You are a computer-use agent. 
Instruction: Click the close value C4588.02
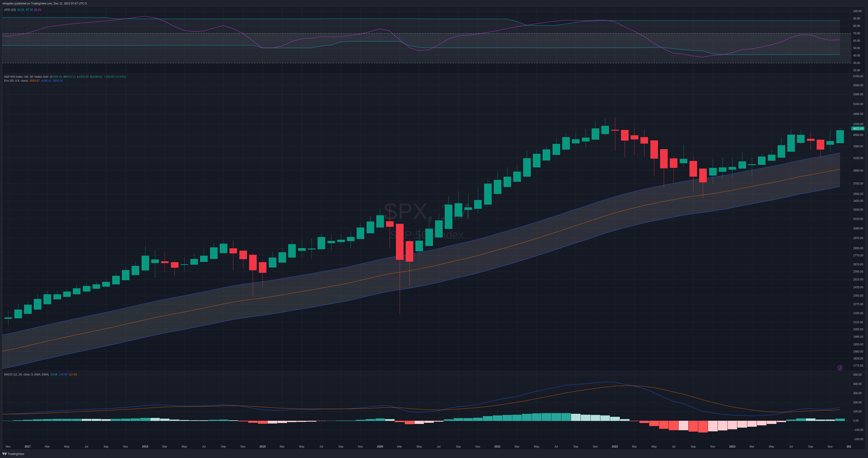tap(96, 77)
